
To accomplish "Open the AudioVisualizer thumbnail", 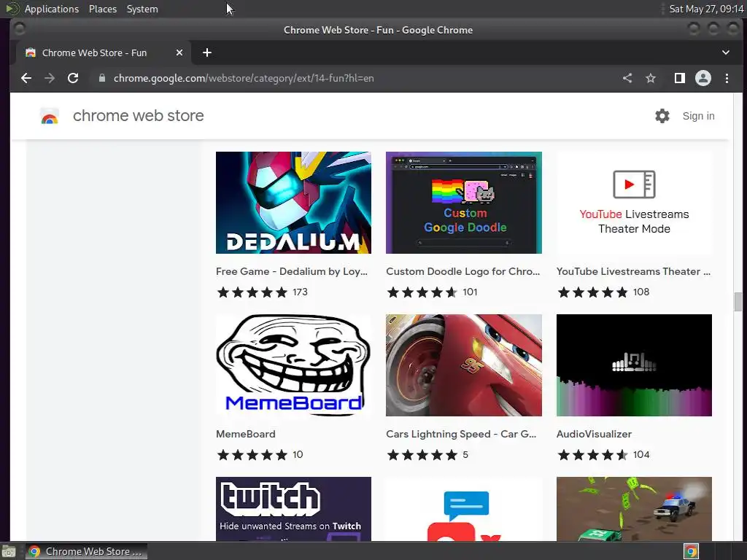I will coord(634,365).
